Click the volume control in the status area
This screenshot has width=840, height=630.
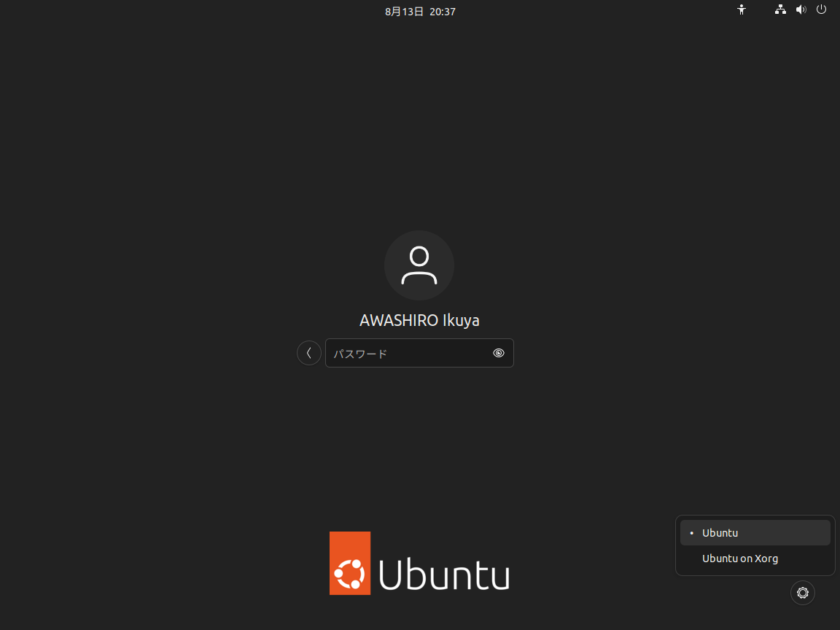tap(801, 10)
